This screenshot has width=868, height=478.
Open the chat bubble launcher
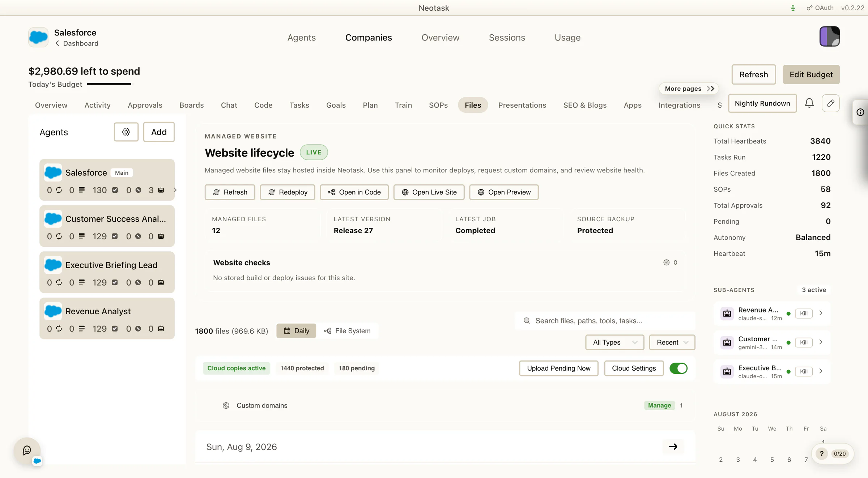point(27,451)
